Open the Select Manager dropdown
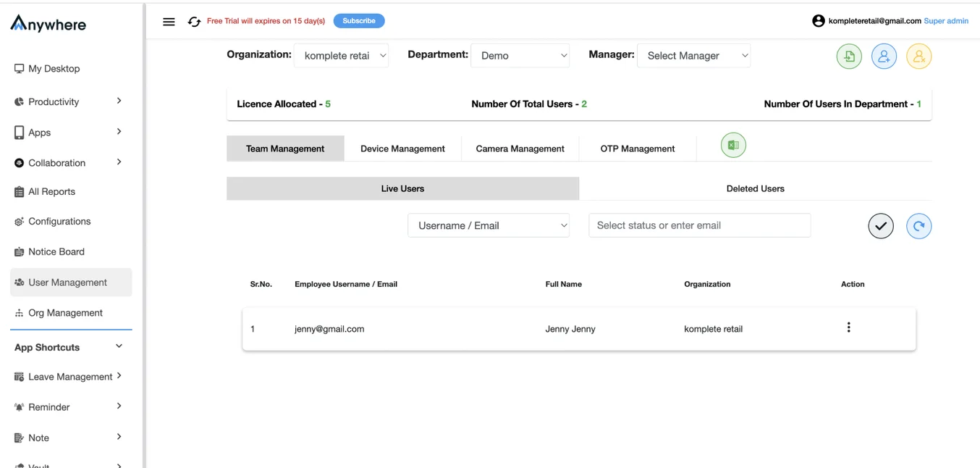This screenshot has width=980, height=468. click(693, 56)
